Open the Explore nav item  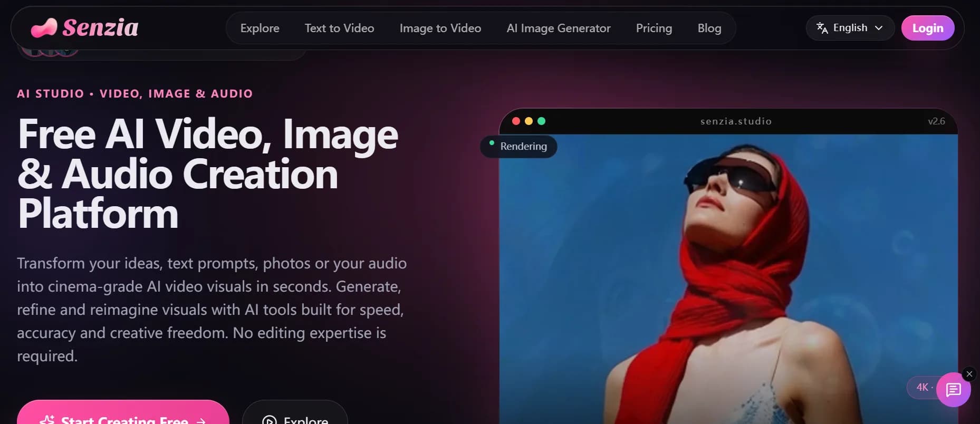tap(260, 28)
